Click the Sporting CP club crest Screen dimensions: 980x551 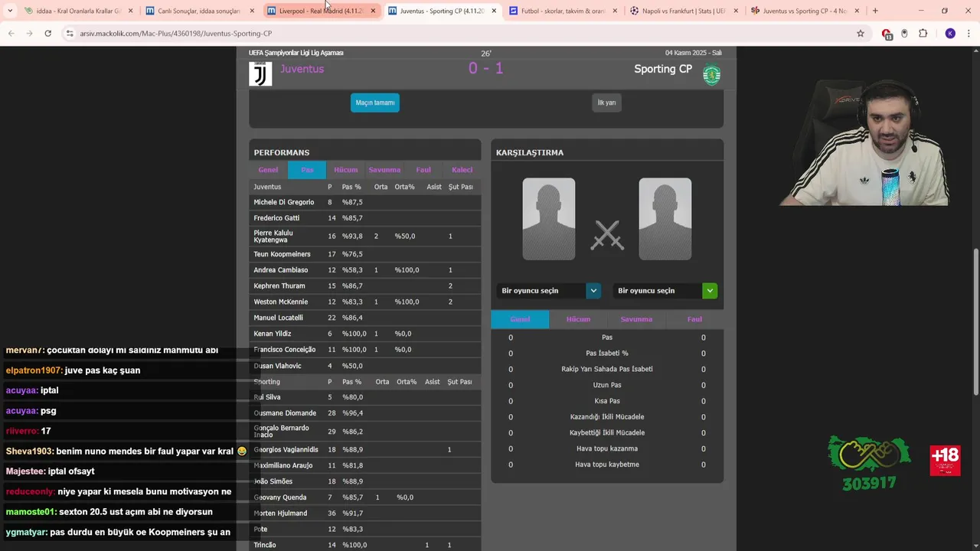pos(712,75)
